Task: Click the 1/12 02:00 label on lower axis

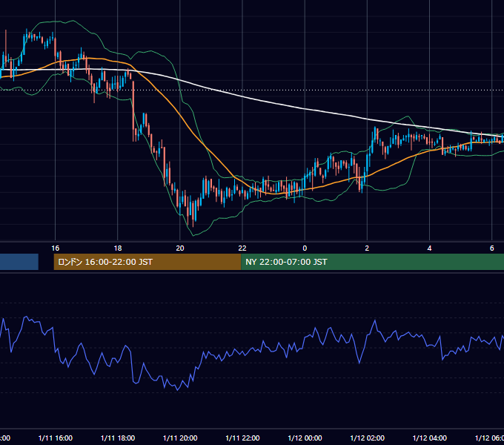Action: 367,438
